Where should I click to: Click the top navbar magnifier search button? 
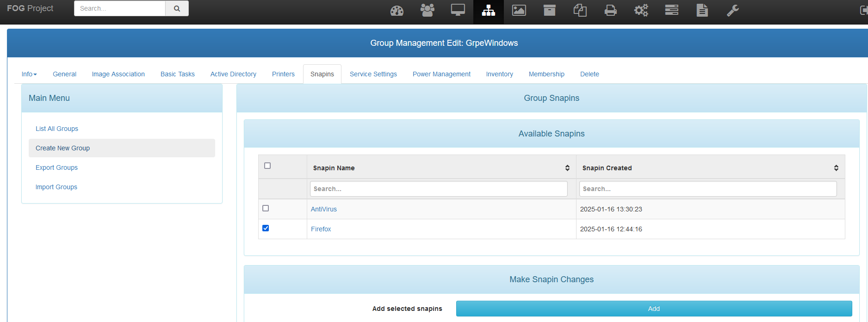tap(177, 8)
